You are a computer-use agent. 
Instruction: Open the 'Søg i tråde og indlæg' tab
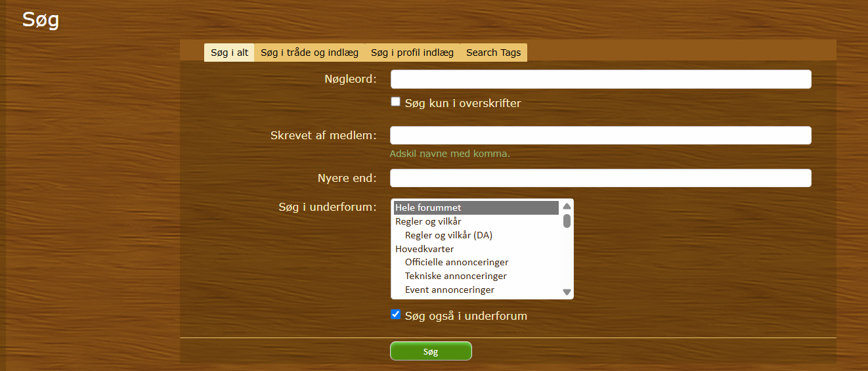309,53
